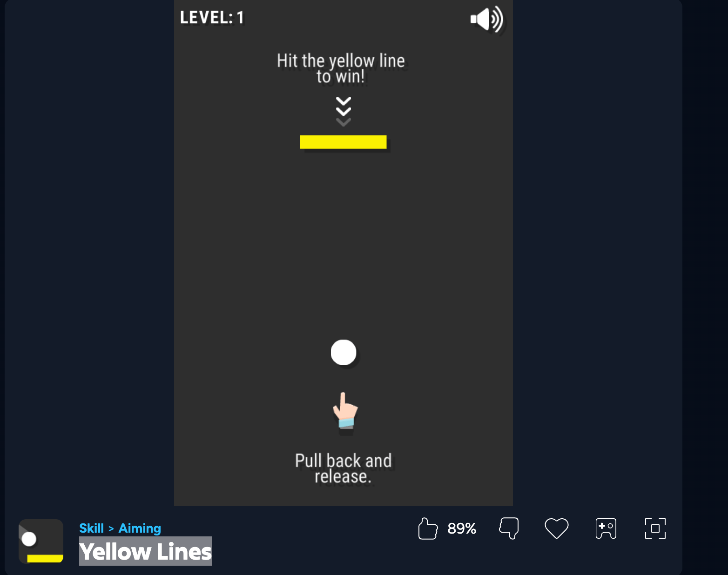The height and width of the screenshot is (575, 728).
Task: Click the breadcrumb separator arrow after Skill
Action: click(x=111, y=529)
